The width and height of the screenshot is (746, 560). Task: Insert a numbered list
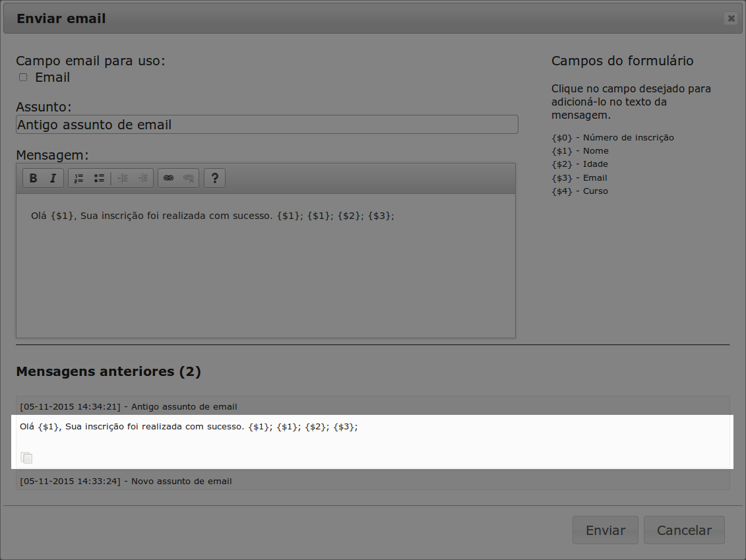[x=78, y=178]
